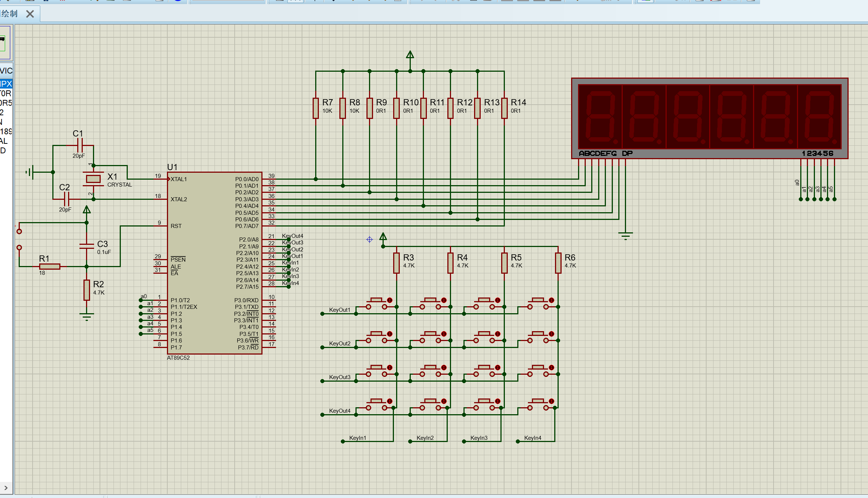The height and width of the screenshot is (498, 868).
Task: Select keypad resistor R5
Action: 504,263
